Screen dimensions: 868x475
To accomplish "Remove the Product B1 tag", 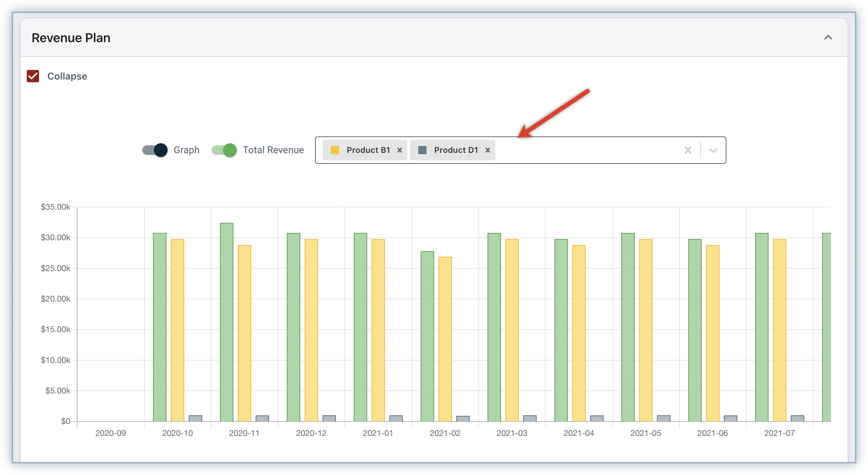I will [x=399, y=150].
